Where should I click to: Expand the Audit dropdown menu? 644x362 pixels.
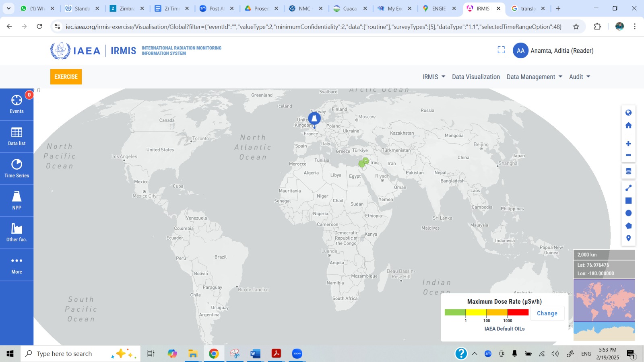pos(580,77)
